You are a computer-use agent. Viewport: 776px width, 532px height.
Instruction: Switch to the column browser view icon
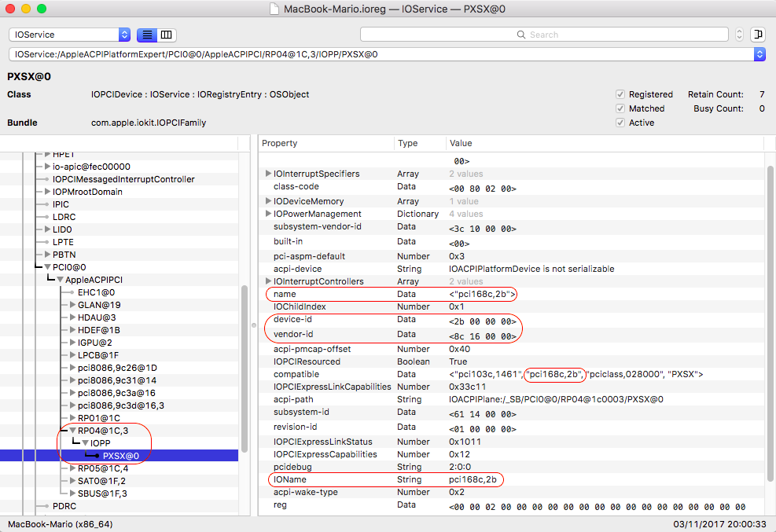click(167, 35)
